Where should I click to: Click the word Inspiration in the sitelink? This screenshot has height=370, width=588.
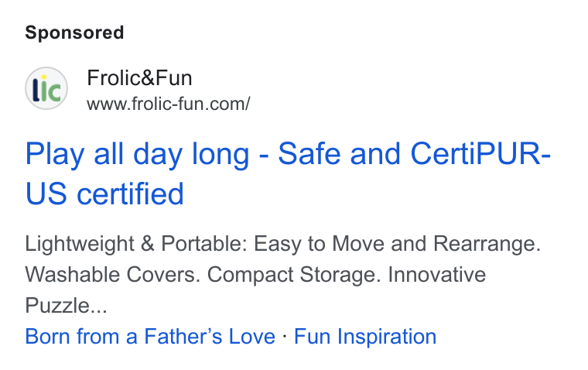click(x=387, y=336)
